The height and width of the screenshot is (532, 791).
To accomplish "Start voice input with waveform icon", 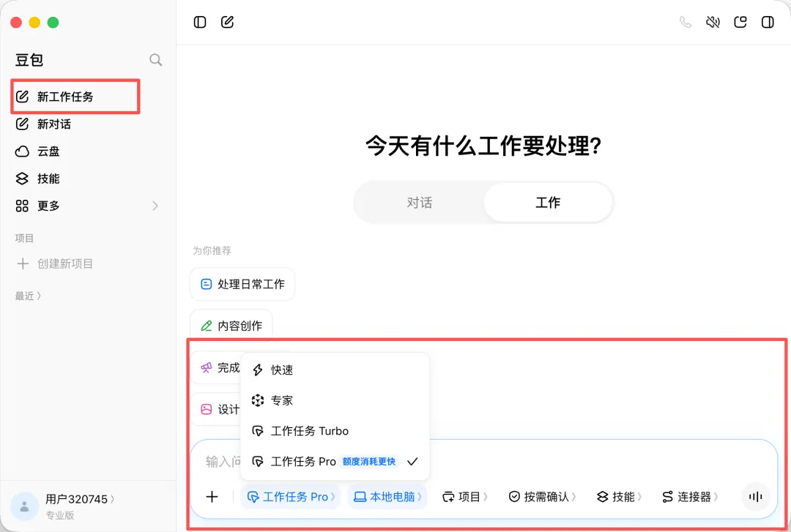I will pos(755,497).
